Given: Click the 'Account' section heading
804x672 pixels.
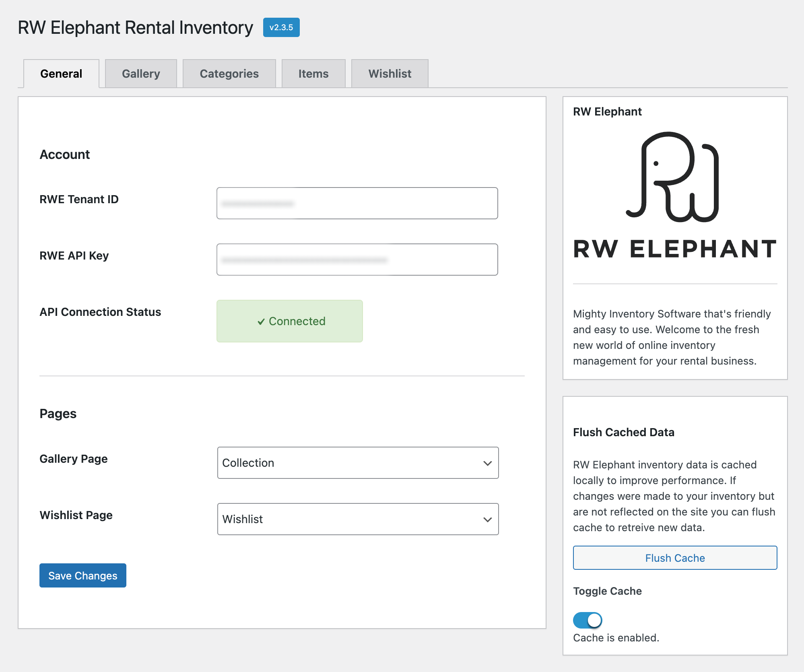Looking at the screenshot, I should 65,155.
